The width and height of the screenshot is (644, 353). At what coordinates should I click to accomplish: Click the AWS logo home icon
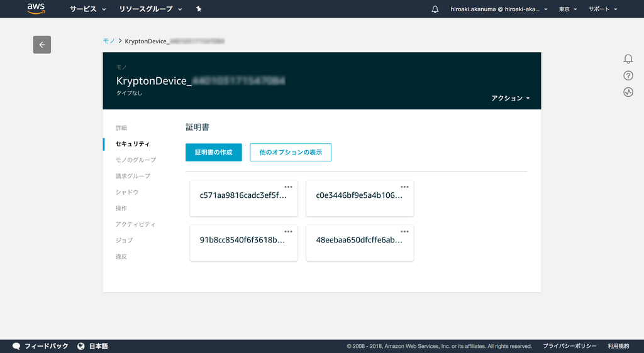36,9
